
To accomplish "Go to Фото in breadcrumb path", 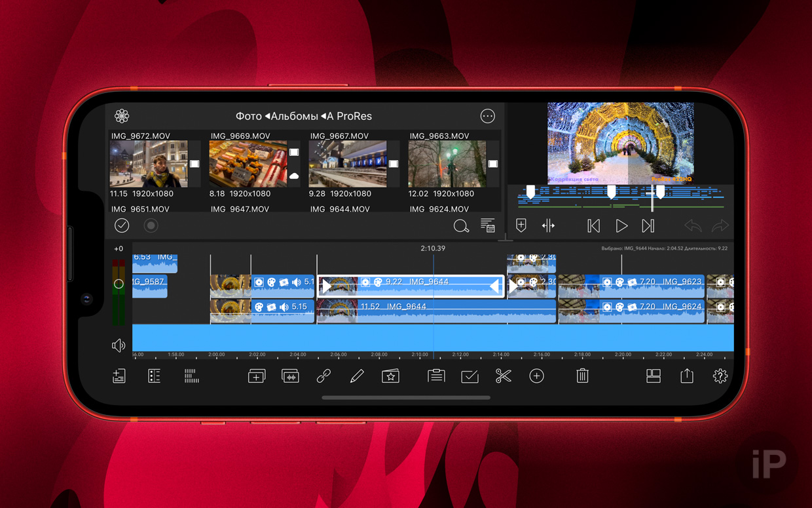I will [x=248, y=116].
